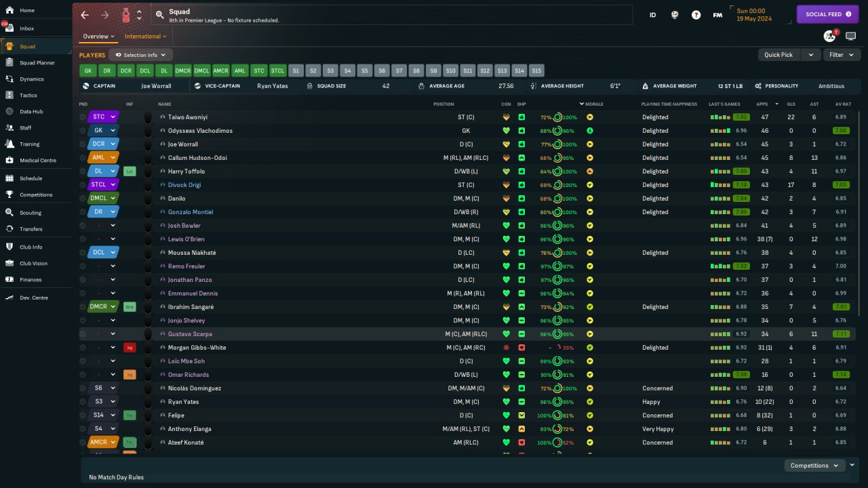868x488 pixels.
Task: Toggle the GK position filter button
Action: point(88,70)
